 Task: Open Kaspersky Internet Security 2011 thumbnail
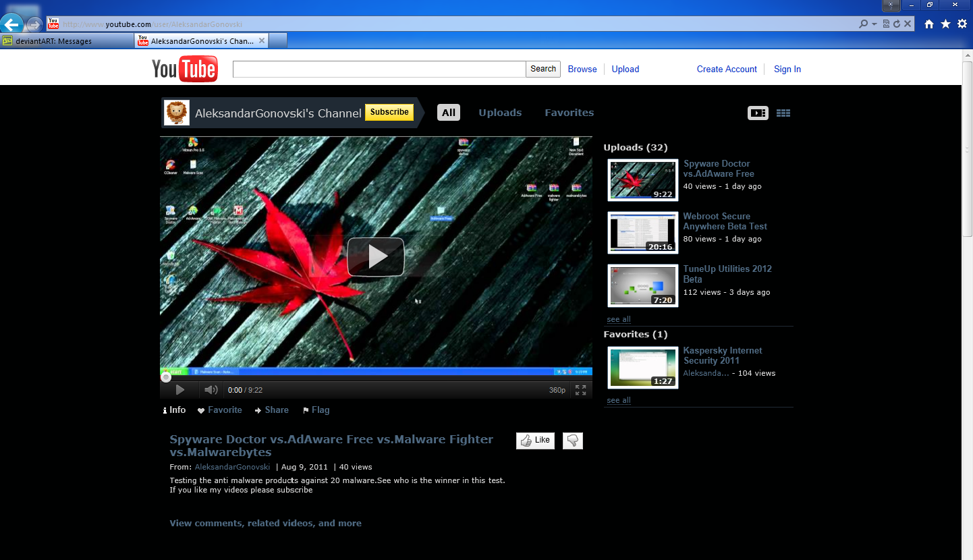pyautogui.click(x=643, y=368)
